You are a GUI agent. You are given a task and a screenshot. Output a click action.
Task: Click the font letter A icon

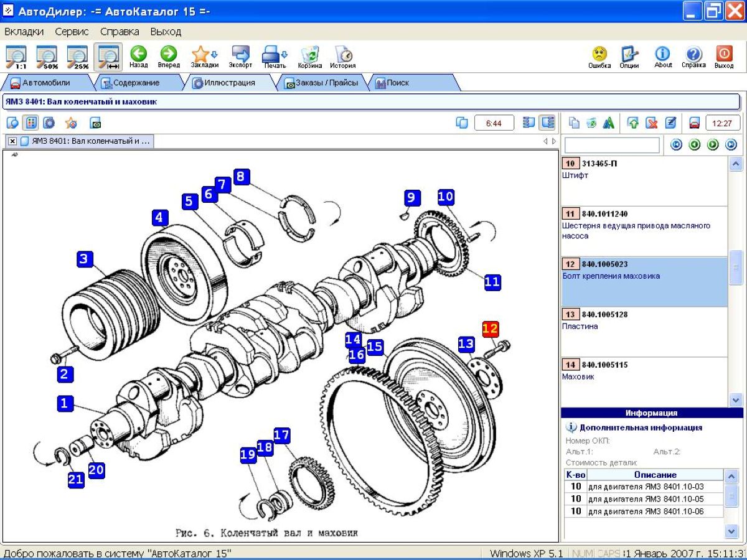[x=609, y=123]
